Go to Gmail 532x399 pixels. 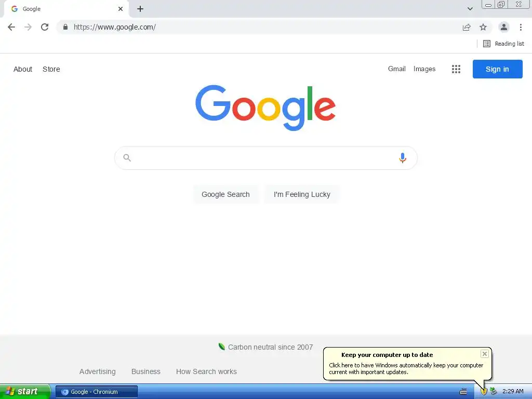(396, 69)
